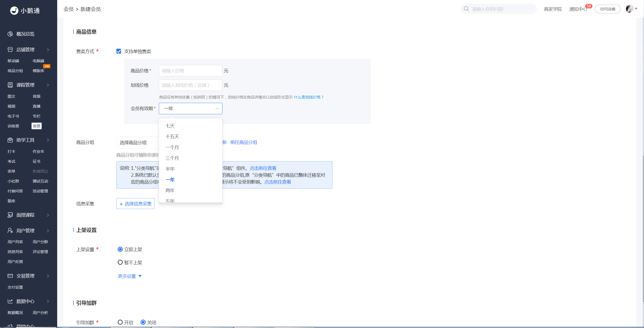Uncheck 支持单独售卖 checkbox
The width and height of the screenshot is (644, 328).
click(x=119, y=51)
